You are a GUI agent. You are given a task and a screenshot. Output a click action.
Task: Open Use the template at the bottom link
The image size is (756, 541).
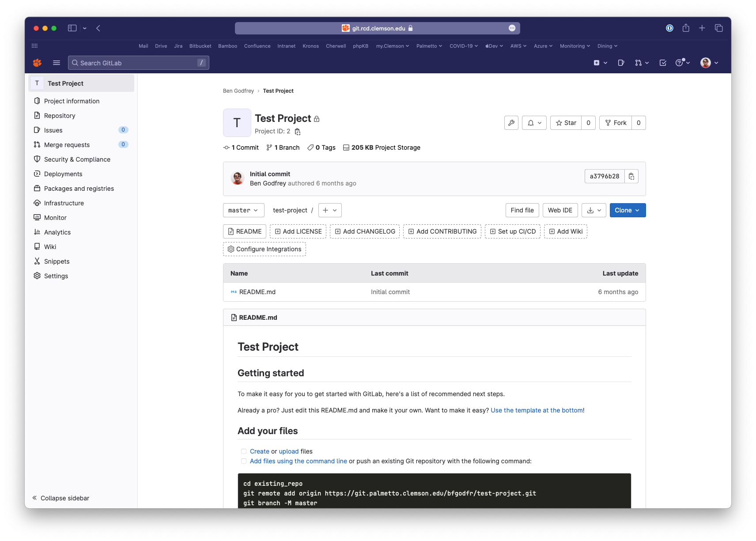coord(536,410)
